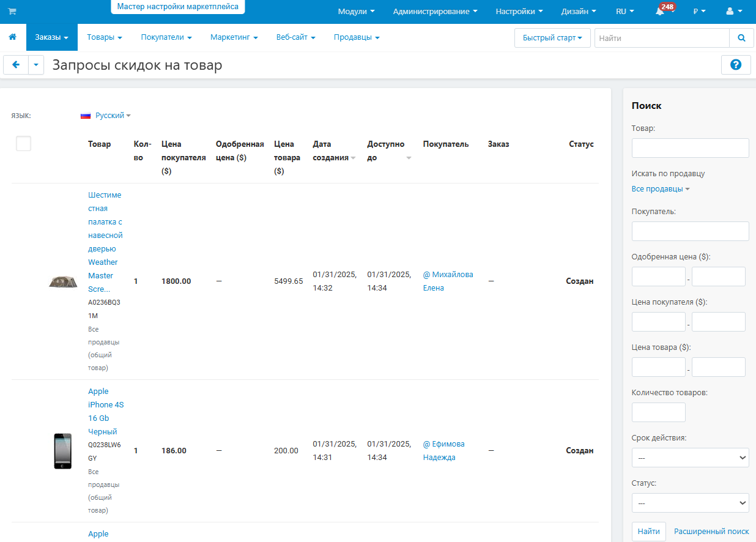The width and height of the screenshot is (756, 542).
Task: Sort by Доступно до column header
Action: 389,151
